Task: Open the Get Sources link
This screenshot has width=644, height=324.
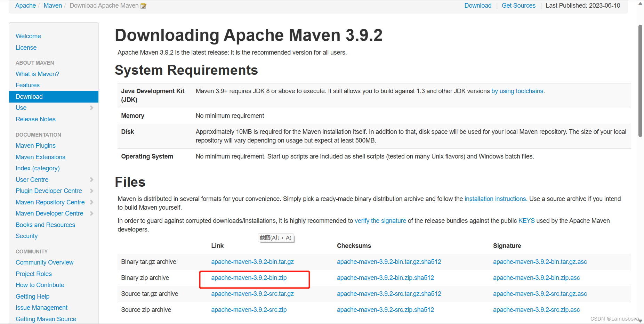Action: pos(518,6)
